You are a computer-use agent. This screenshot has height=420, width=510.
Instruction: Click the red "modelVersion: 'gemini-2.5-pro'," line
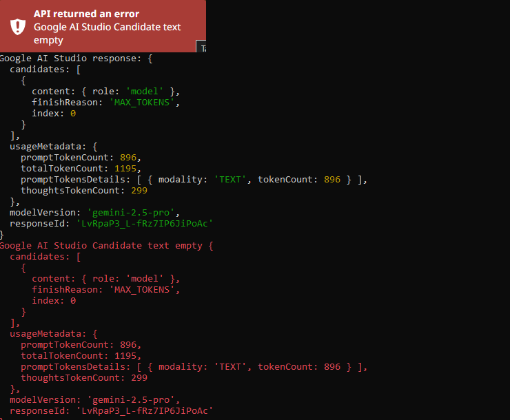pyautogui.click(x=94, y=400)
